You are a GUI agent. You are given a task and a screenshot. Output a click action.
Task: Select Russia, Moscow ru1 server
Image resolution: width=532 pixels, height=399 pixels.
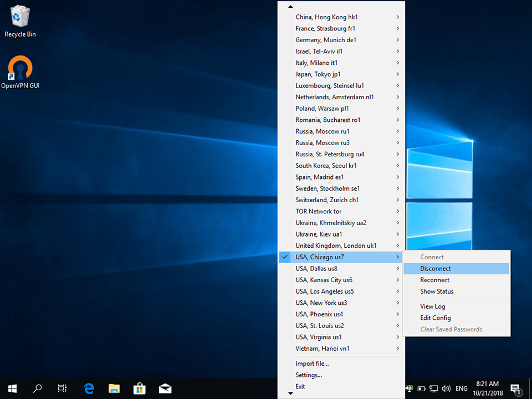pyautogui.click(x=341, y=131)
